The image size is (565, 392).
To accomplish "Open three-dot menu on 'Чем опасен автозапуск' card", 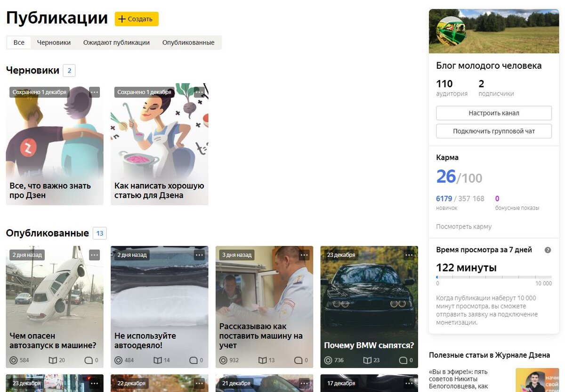I will [x=95, y=255].
